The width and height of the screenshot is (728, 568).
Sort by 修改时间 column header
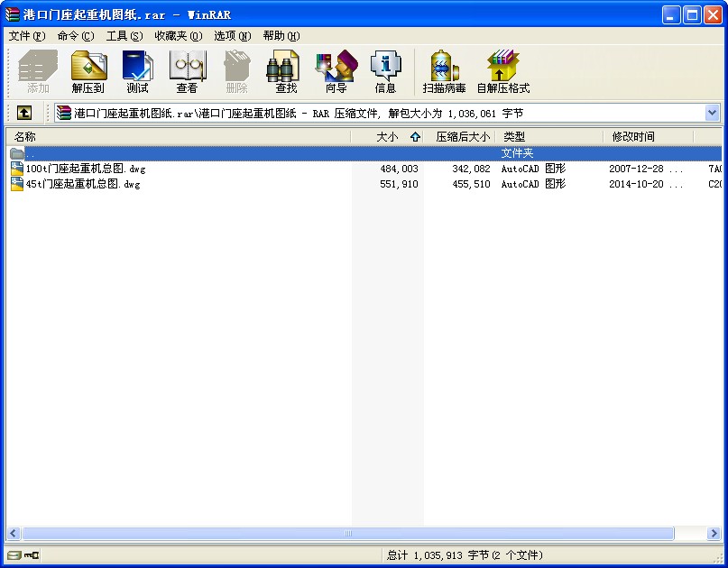point(649,136)
